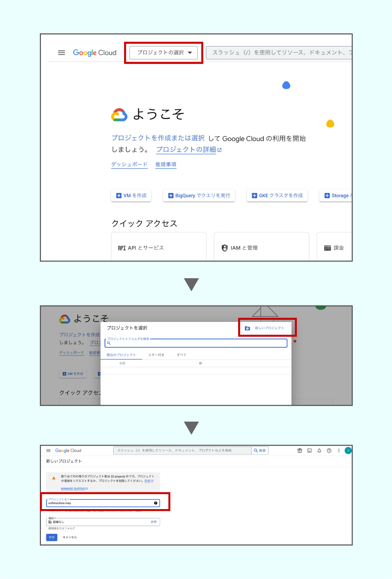This screenshot has width=392, height=579.
Task: Click the gift icon in the header
Action: coord(300,451)
